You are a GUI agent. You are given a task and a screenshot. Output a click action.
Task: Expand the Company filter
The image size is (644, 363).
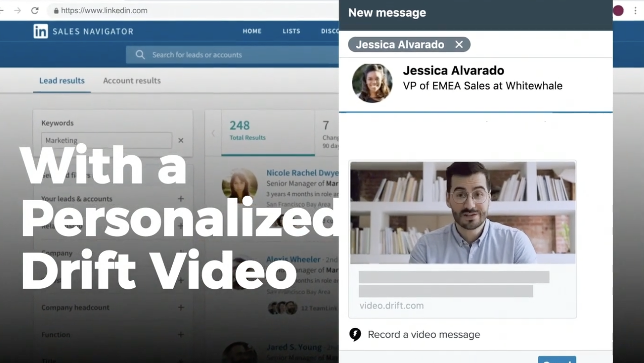pyautogui.click(x=181, y=253)
